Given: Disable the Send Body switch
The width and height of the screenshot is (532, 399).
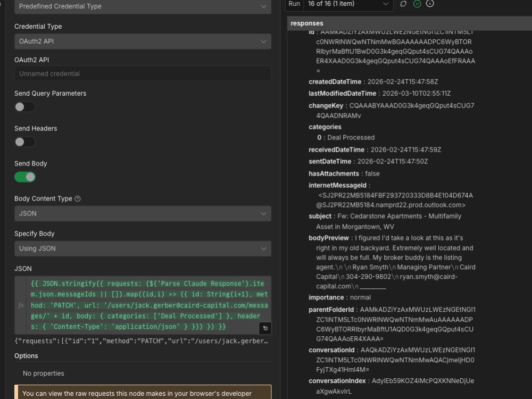Looking at the screenshot, I should coord(25,177).
